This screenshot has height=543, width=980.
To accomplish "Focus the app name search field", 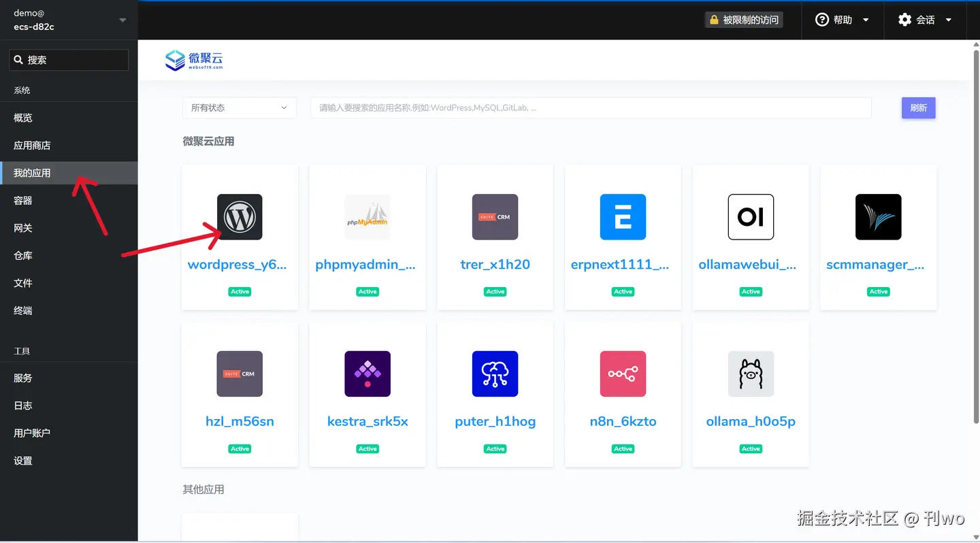I will click(591, 108).
